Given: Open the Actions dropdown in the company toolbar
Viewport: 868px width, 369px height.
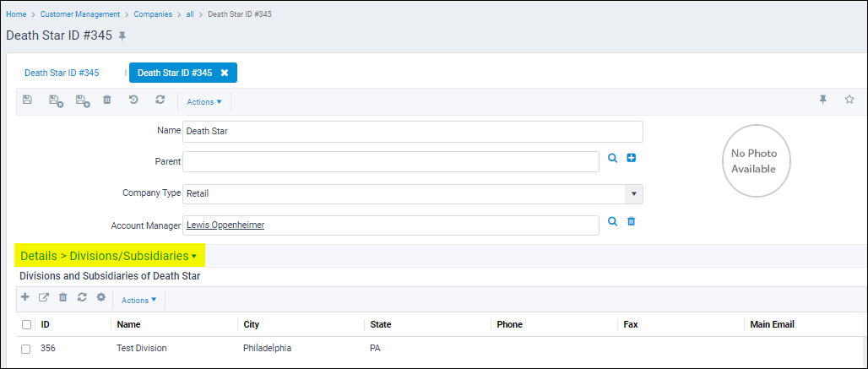Looking at the screenshot, I should pyautogui.click(x=204, y=102).
